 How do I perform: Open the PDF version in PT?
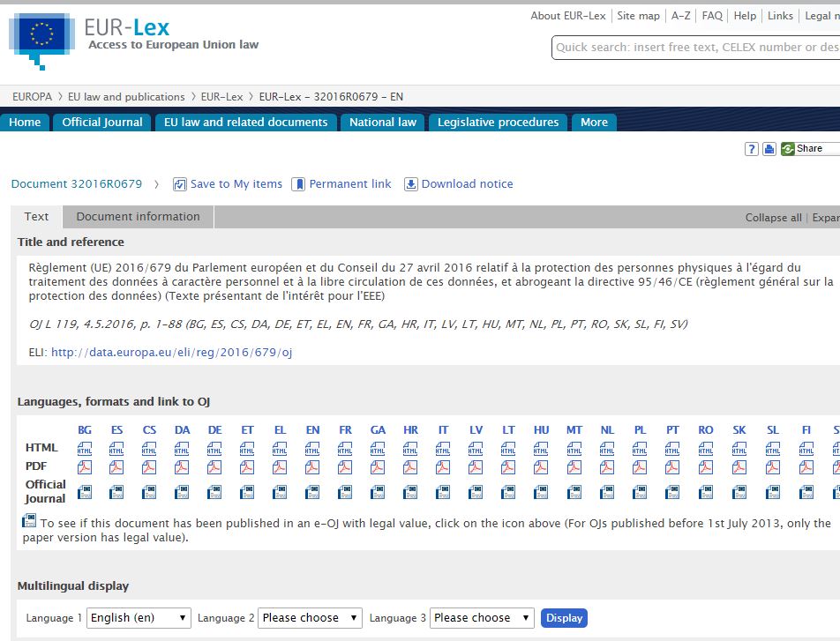pyautogui.click(x=672, y=467)
